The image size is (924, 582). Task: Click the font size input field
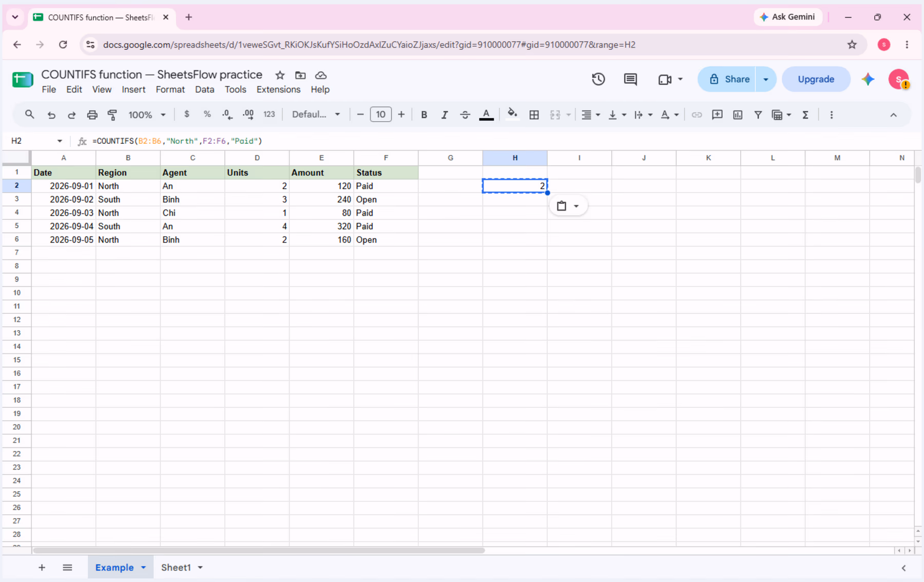click(380, 115)
